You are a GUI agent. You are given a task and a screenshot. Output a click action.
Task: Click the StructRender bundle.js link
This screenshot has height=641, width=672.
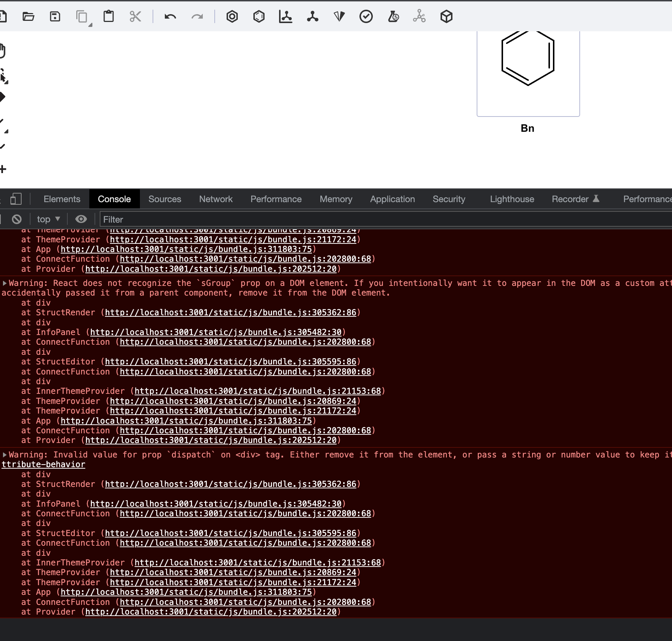tap(231, 313)
